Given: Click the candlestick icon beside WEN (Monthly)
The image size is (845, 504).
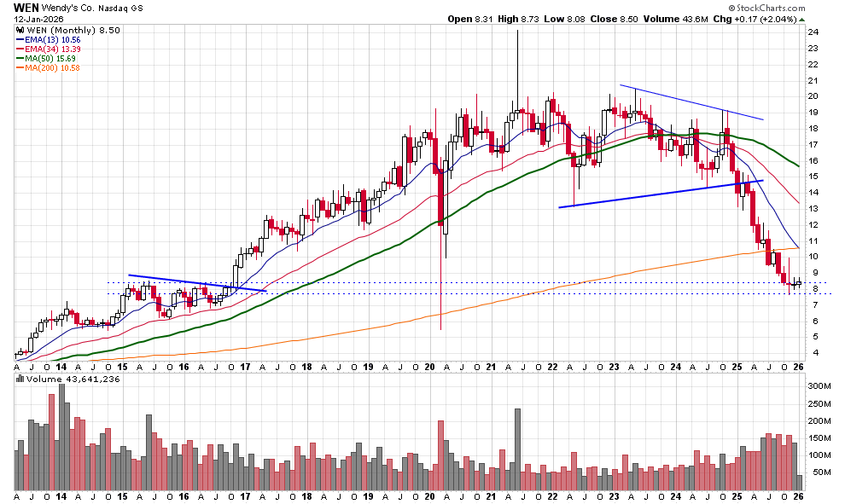Looking at the screenshot, I should pos(19,30).
